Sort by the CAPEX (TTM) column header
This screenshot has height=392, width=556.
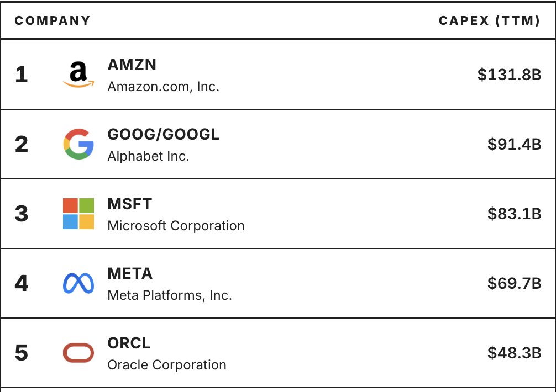[489, 21]
